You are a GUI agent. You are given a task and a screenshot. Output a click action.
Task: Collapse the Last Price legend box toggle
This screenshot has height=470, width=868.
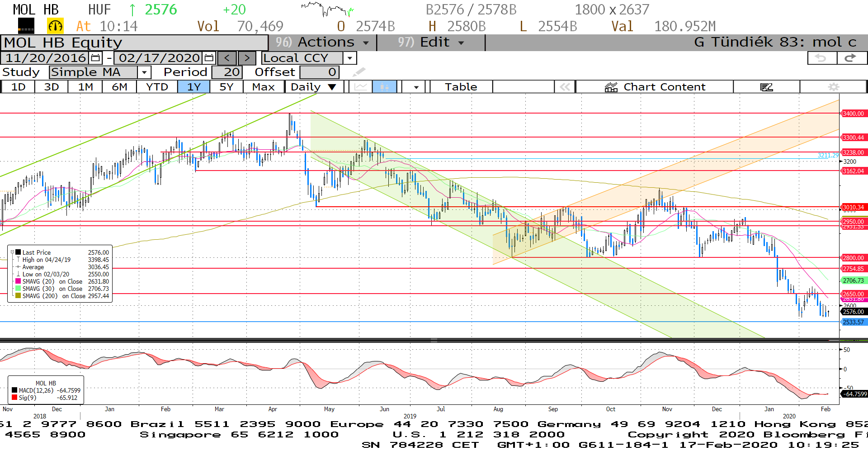click(13, 252)
